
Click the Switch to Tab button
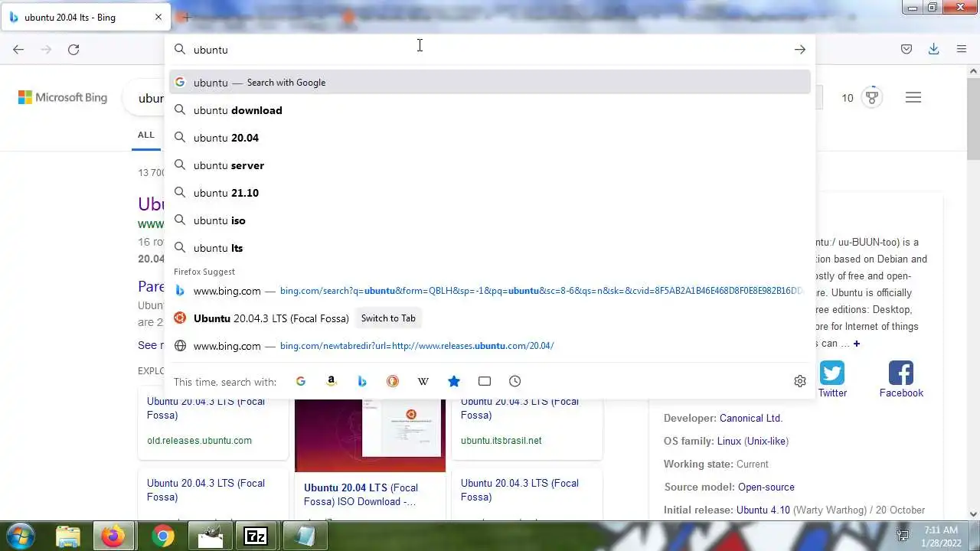(388, 318)
